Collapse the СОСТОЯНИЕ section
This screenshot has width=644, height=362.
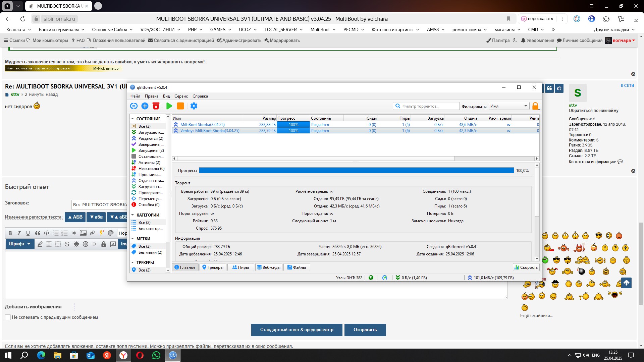coord(133,119)
